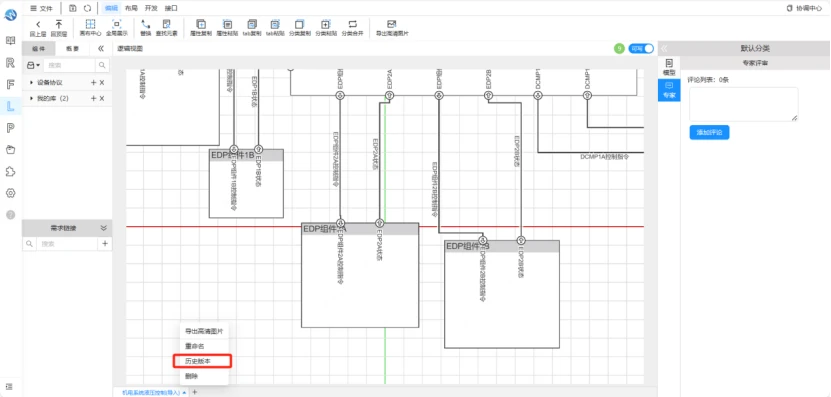Select the 开发 menu tab
831x397 pixels.
pyautogui.click(x=151, y=8)
